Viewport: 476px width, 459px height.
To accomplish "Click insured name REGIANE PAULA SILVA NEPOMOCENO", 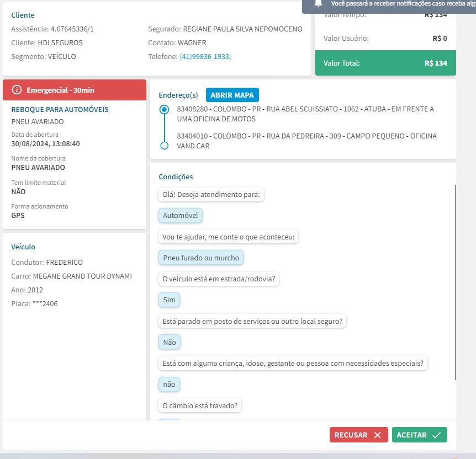I will [x=242, y=29].
